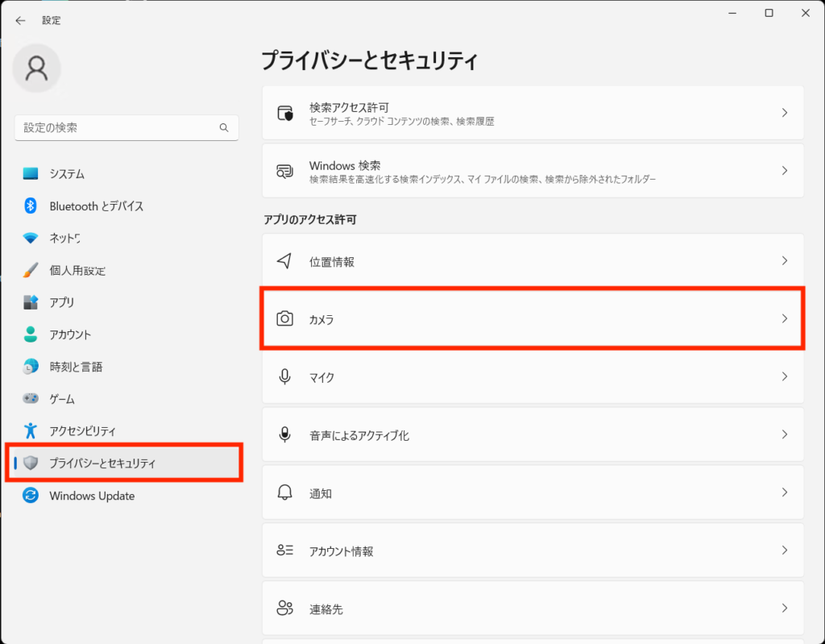Click the camera icon in the カメラ row
The image size is (825, 644).
tap(284, 319)
